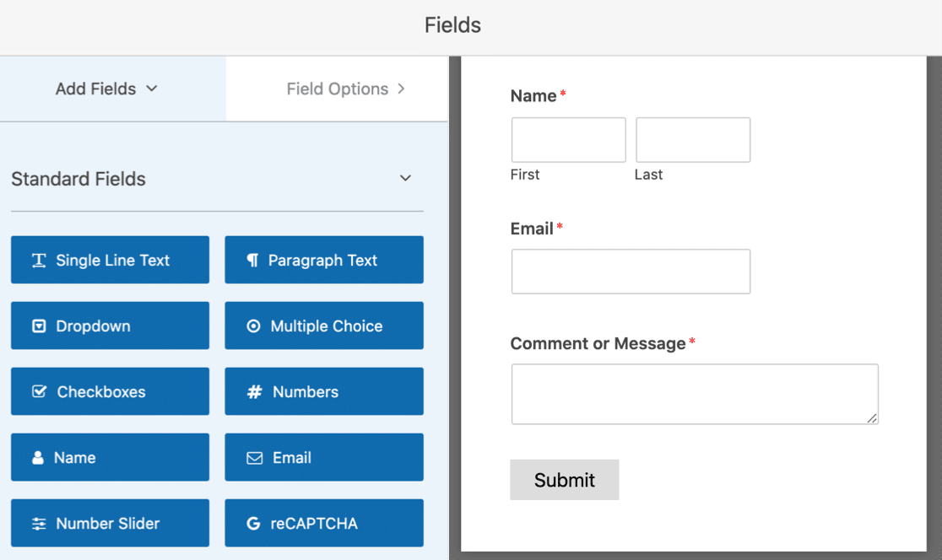
Task: Click the Last name input box
Action: [693, 140]
